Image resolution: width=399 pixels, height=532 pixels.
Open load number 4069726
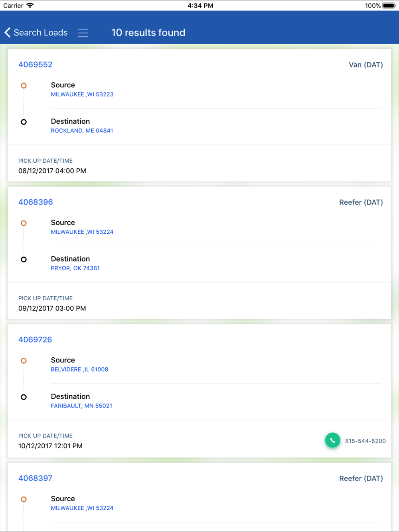(35, 340)
